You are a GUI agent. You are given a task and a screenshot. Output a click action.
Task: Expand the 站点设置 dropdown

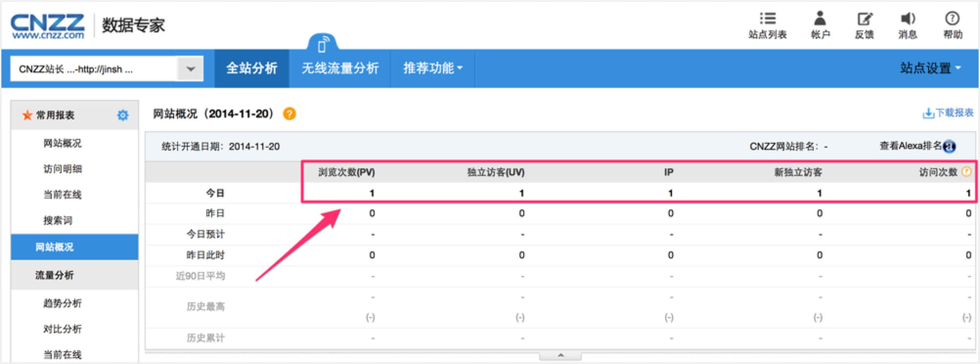930,68
